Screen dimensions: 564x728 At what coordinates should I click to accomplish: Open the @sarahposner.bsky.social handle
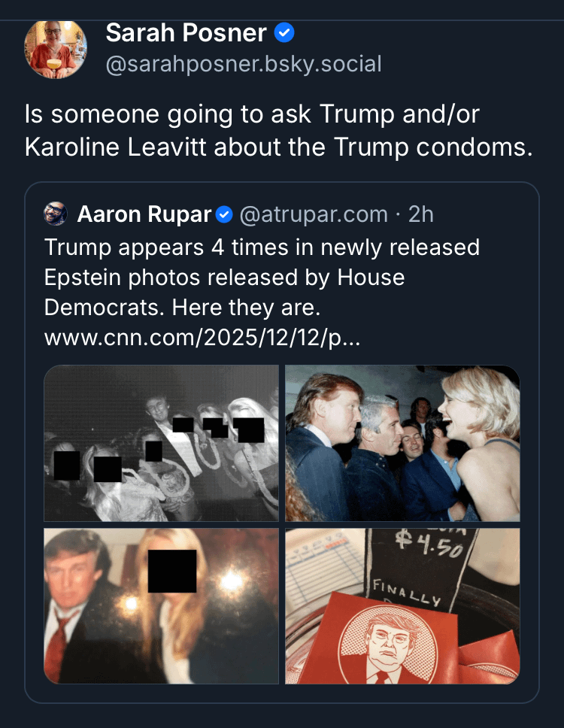pyautogui.click(x=244, y=64)
